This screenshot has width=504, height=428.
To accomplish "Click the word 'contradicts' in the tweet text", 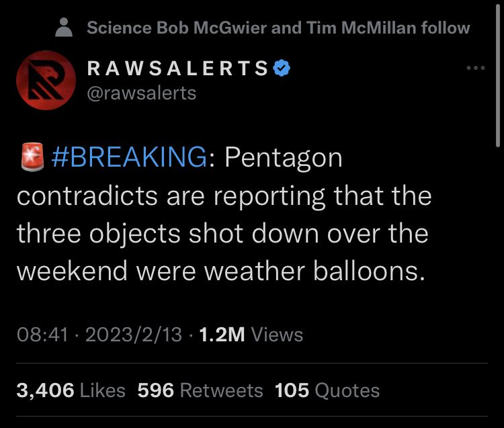I will [x=84, y=196].
